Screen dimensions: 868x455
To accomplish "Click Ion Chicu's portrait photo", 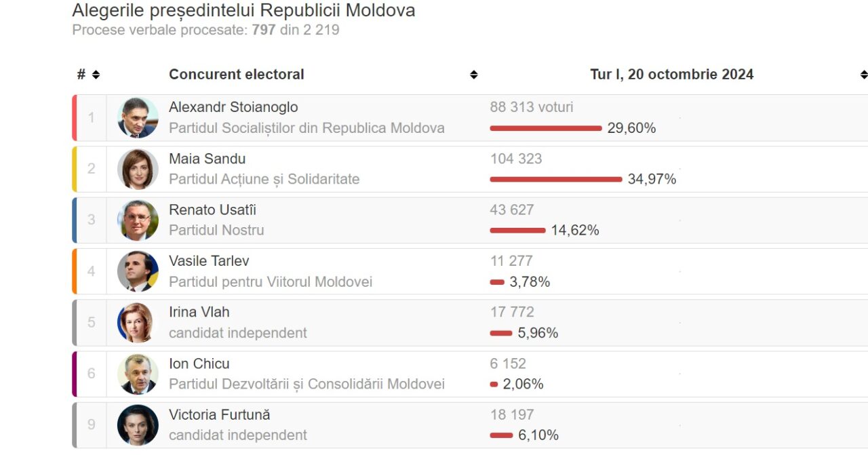I will (x=138, y=374).
